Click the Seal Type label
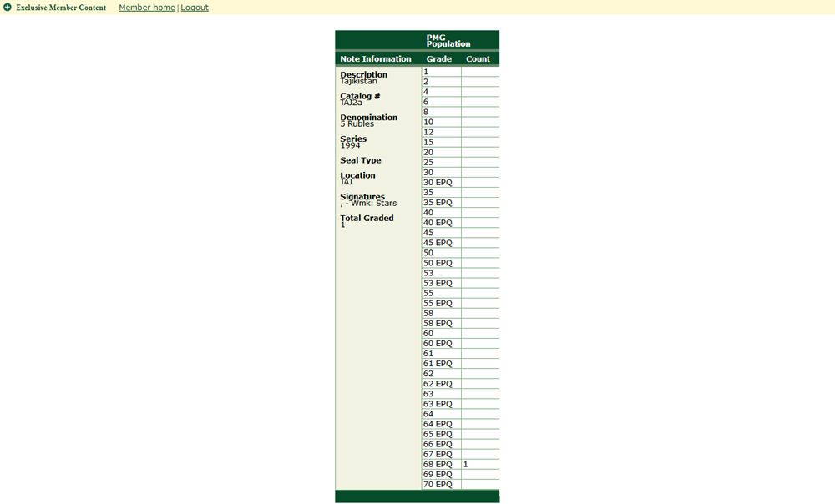This screenshot has width=835, height=504. (360, 160)
